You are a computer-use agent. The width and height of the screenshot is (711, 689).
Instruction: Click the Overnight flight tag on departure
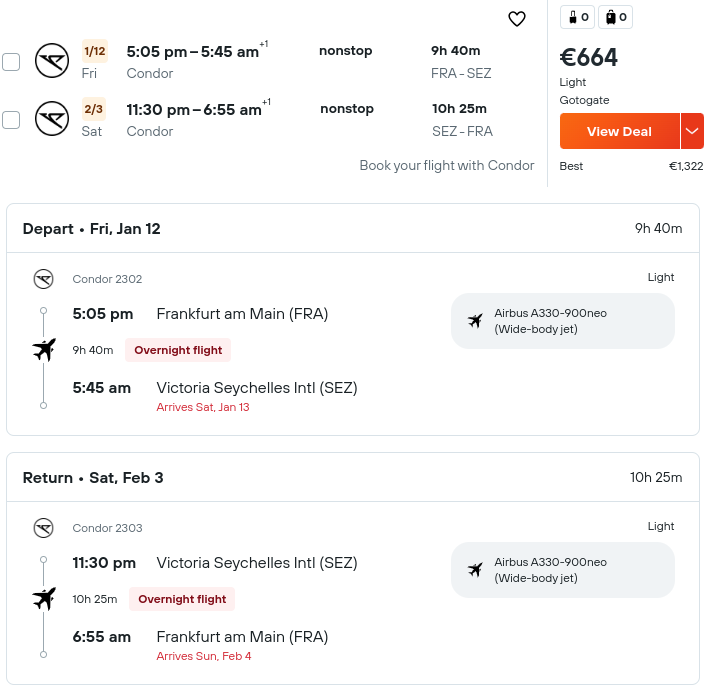tap(178, 350)
